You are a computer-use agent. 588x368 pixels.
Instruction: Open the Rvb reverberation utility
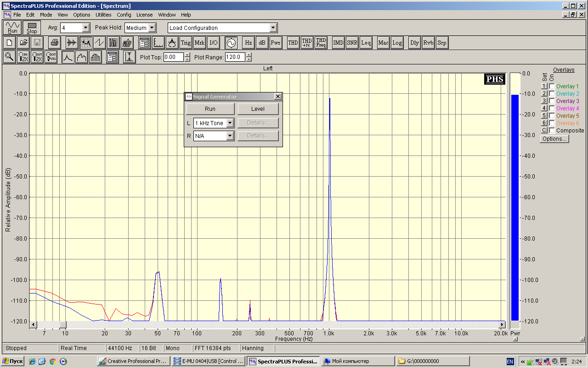coord(428,43)
